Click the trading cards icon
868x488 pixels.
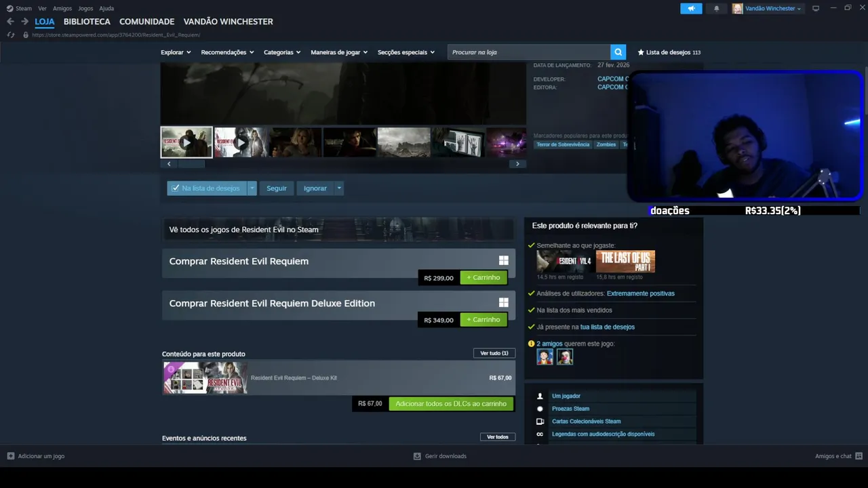coord(540,421)
